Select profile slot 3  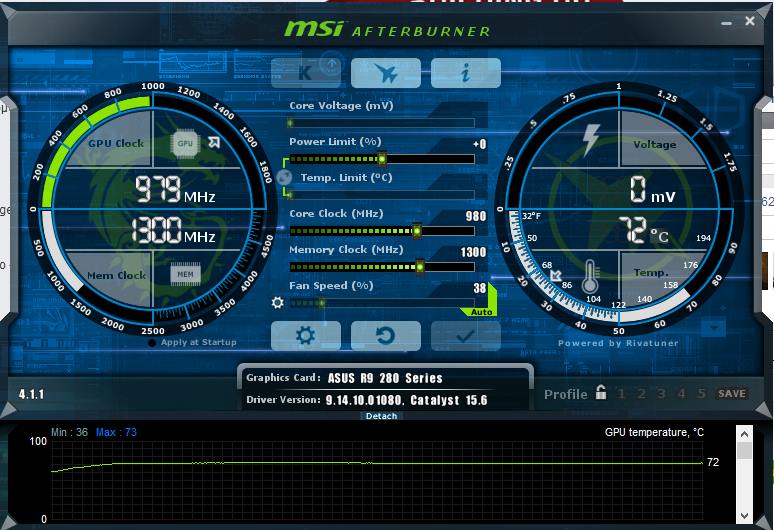click(x=661, y=393)
